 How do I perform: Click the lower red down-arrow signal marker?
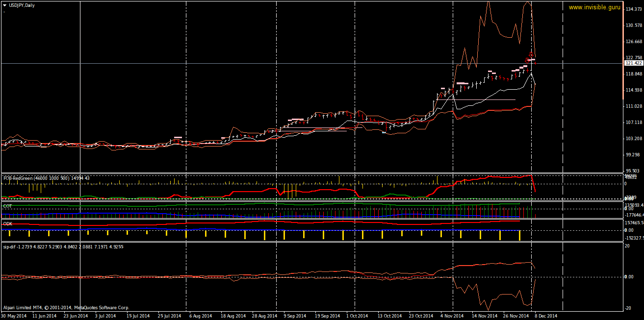click(528, 60)
